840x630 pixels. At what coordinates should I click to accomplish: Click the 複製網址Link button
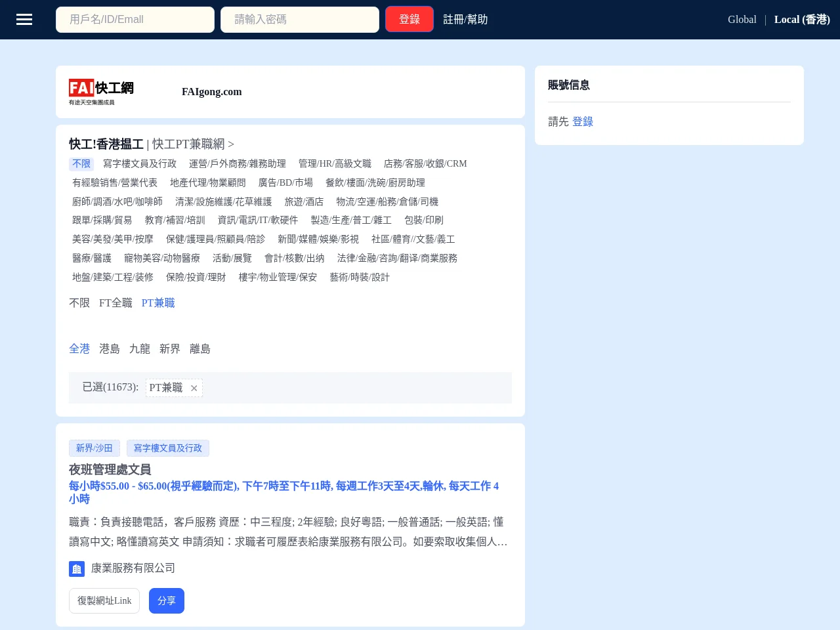(x=104, y=601)
